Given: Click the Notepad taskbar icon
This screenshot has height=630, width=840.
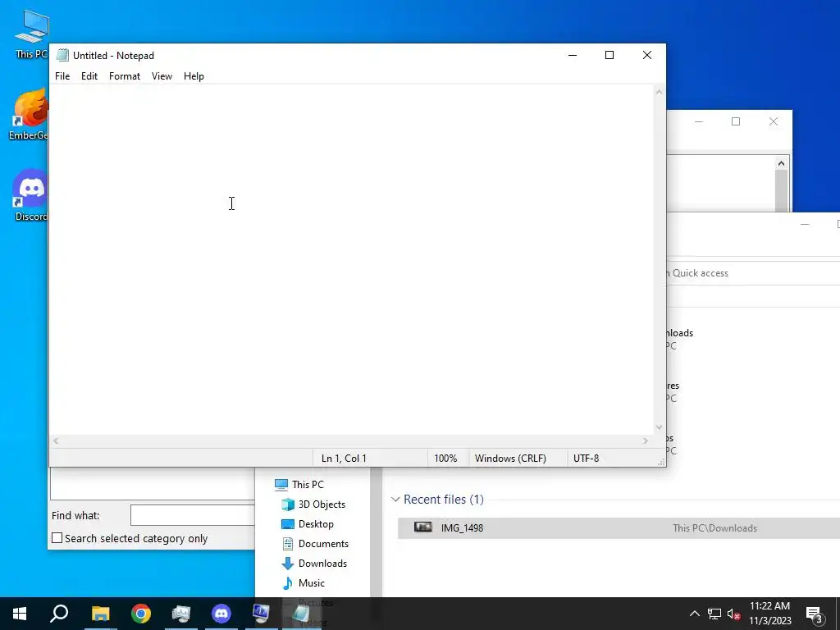Looking at the screenshot, I should coord(301,614).
